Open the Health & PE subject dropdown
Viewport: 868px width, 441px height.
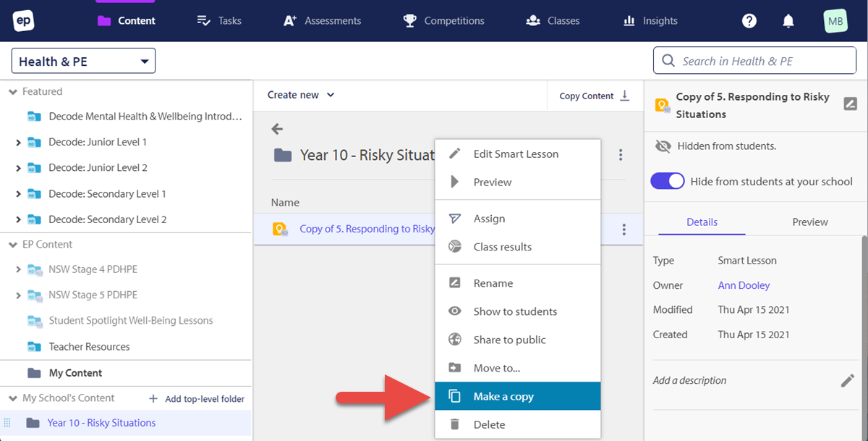pyautogui.click(x=83, y=62)
